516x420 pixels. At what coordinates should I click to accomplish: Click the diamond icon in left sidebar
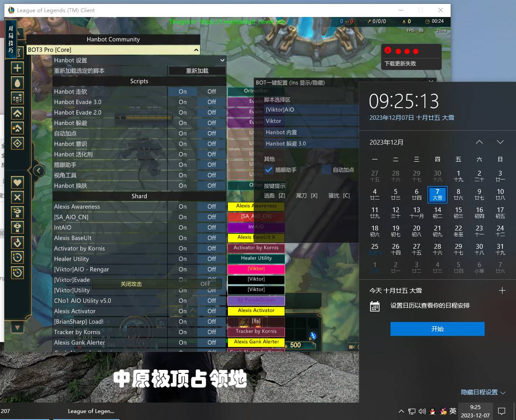click(x=17, y=143)
